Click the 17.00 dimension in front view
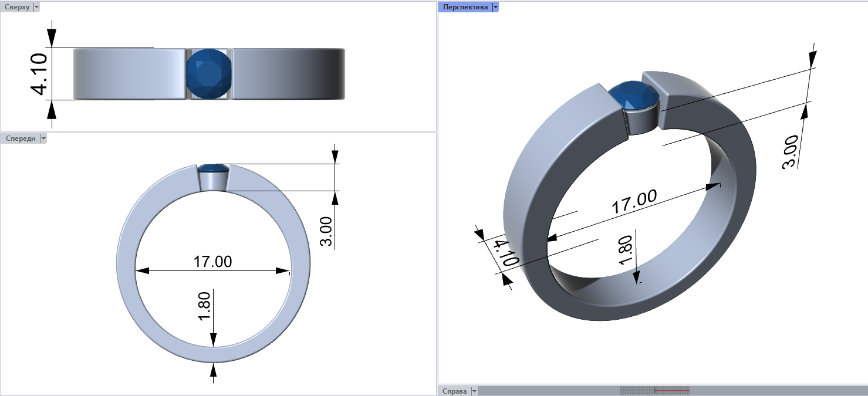 click(212, 261)
